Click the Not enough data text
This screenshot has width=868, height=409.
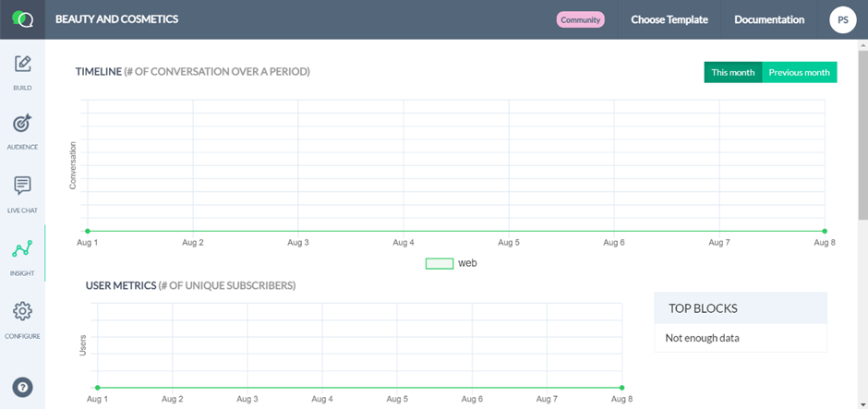tap(702, 338)
